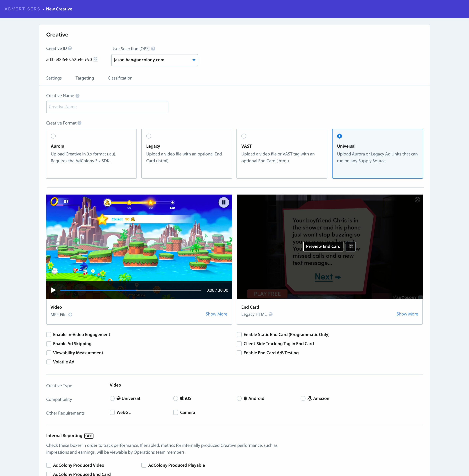The image size is (469, 476).
Task: Toggle Volatile Ad checkbox
Action: [49, 362]
